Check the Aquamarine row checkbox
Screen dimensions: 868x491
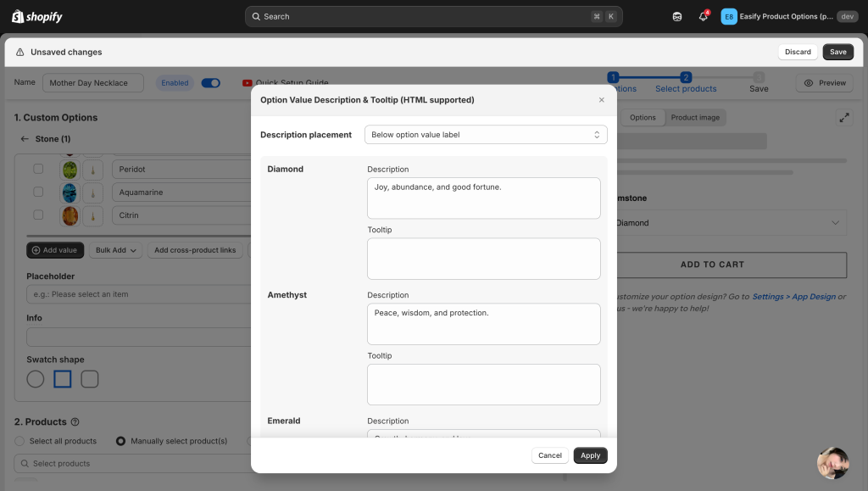pyautogui.click(x=38, y=192)
